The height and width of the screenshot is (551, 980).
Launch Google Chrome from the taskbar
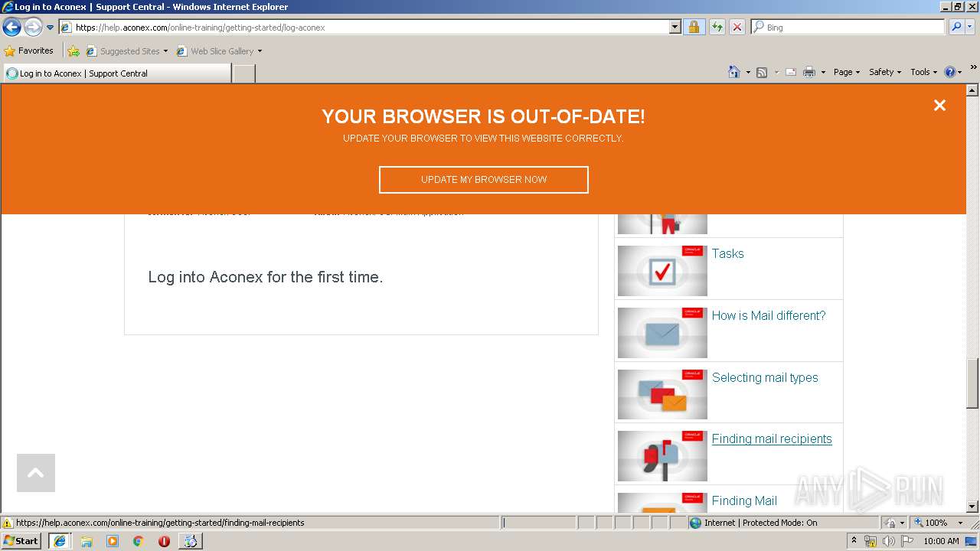pos(139,541)
